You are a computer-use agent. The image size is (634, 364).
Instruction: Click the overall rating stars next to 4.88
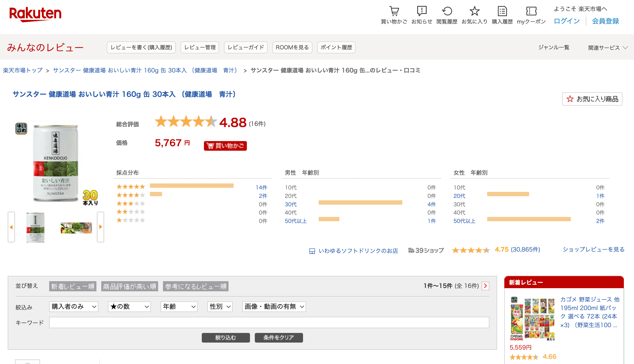[x=186, y=122]
